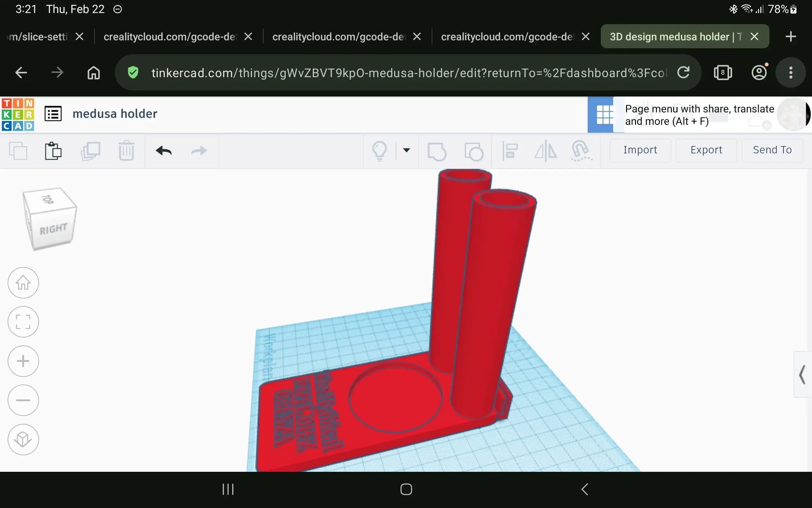The width and height of the screenshot is (812, 508).
Task: Tap the Android back button
Action: click(x=585, y=490)
